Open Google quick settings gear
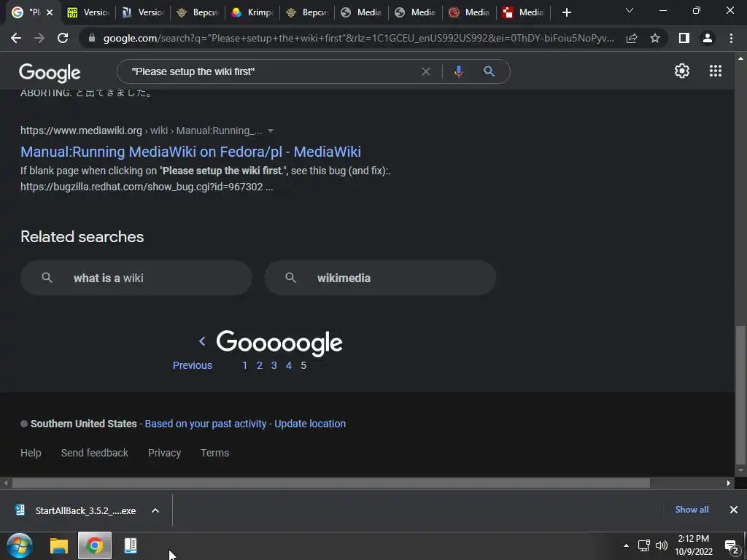The height and width of the screenshot is (560, 747). (x=682, y=71)
